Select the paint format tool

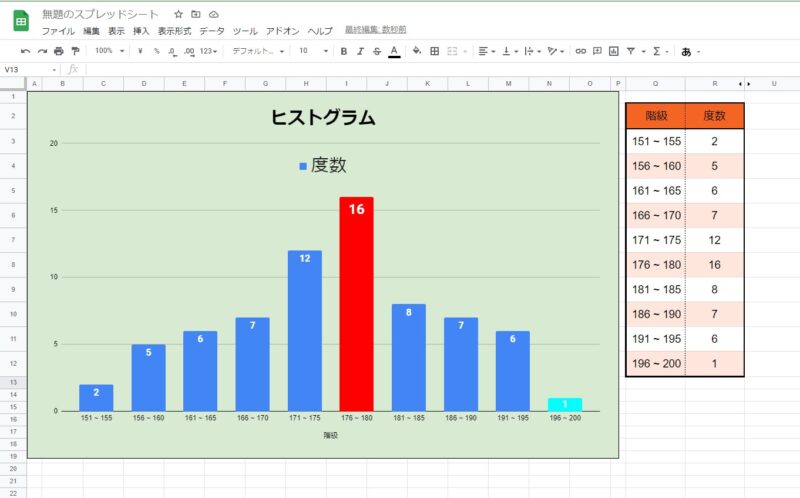(x=75, y=51)
